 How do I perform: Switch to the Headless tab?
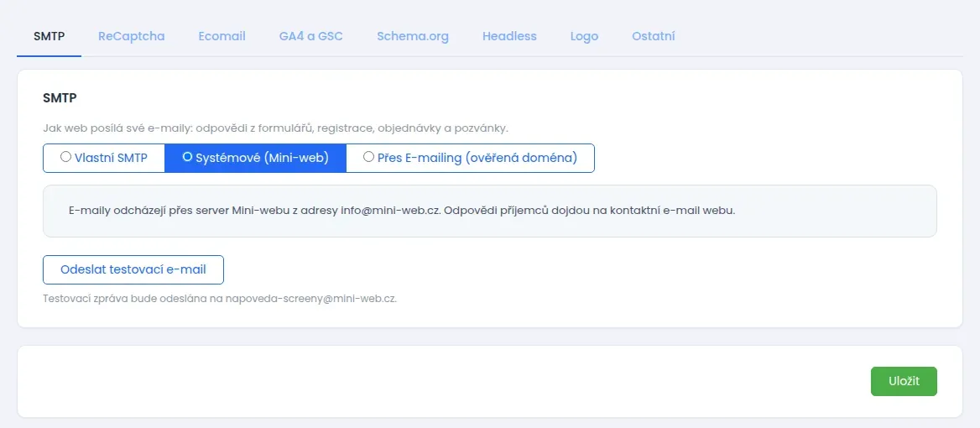(509, 36)
